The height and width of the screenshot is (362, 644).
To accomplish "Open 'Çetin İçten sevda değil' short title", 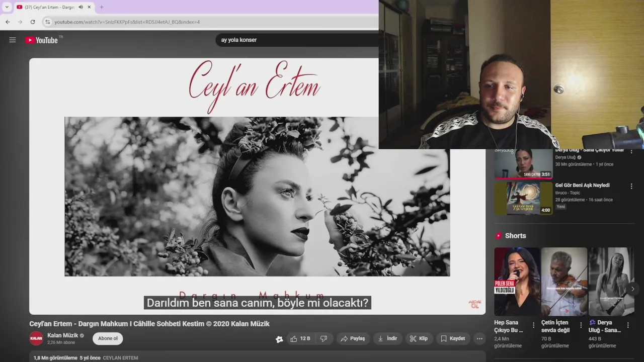I will tap(555, 326).
